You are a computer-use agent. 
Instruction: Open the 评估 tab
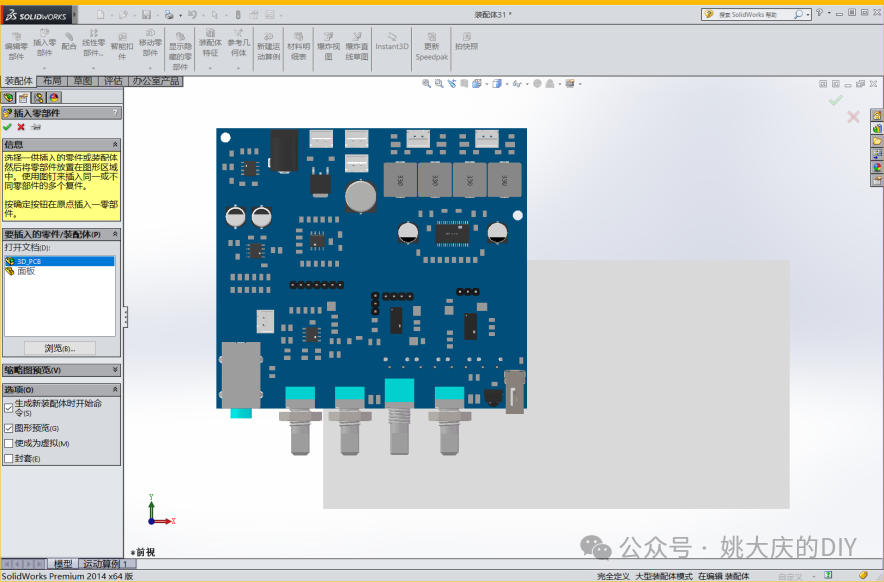(113, 81)
